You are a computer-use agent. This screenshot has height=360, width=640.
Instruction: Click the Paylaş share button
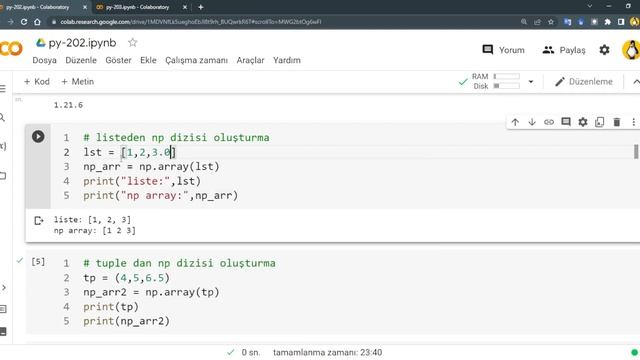point(564,50)
